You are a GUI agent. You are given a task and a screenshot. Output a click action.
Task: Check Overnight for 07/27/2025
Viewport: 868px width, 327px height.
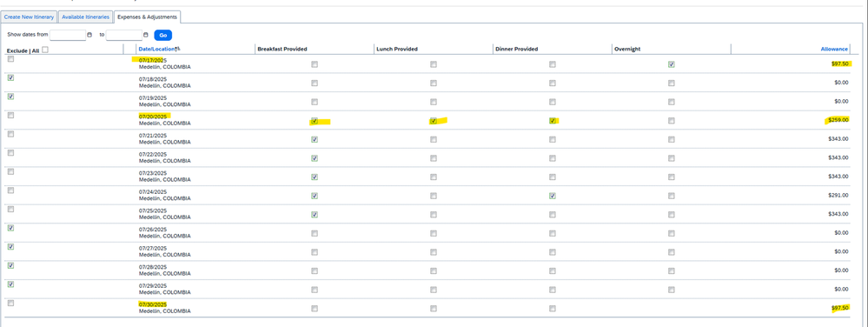click(x=672, y=252)
